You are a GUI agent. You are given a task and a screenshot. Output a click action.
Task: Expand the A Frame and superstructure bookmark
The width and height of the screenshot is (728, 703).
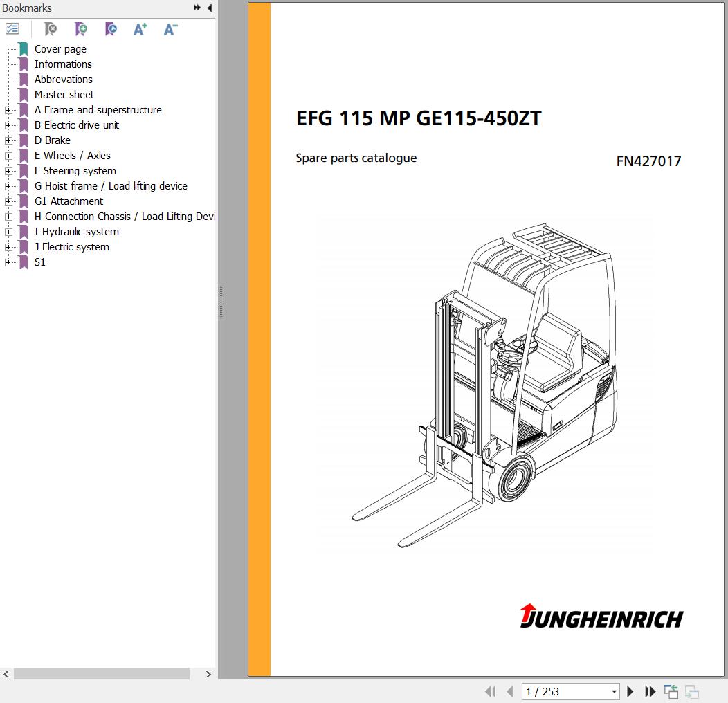coord(8,110)
